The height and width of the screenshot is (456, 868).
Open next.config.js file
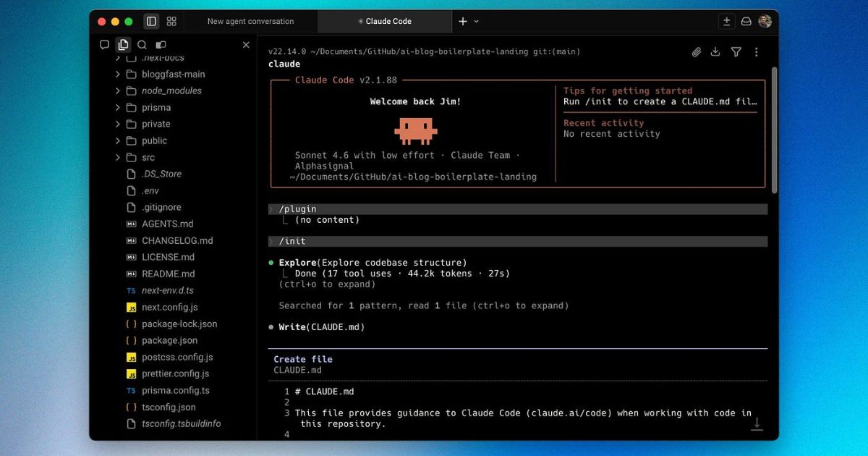(170, 308)
